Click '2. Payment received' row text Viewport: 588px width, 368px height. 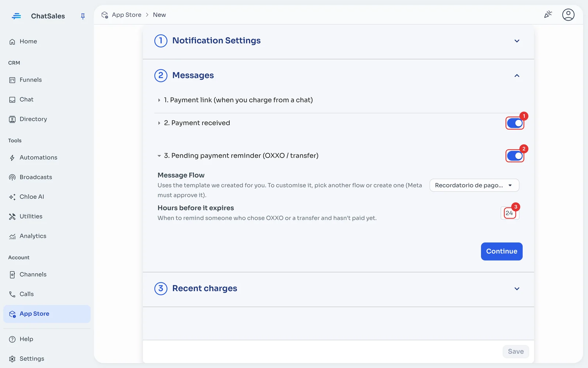click(197, 123)
